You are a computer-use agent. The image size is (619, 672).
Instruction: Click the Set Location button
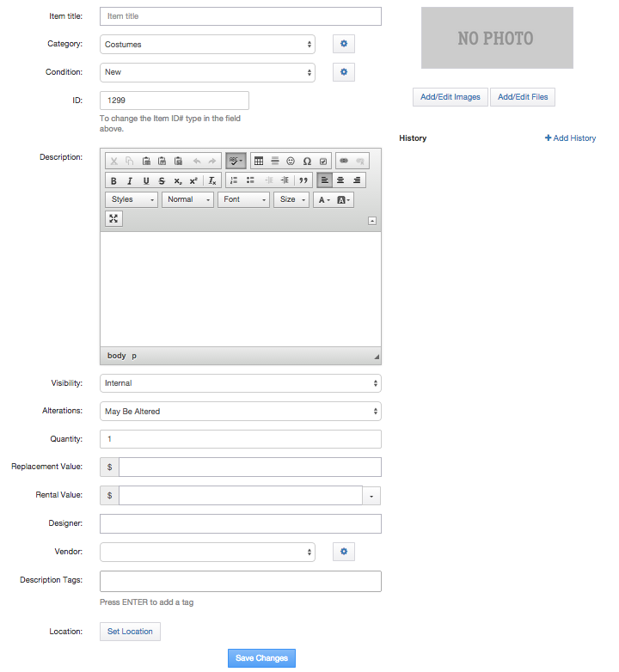pyautogui.click(x=130, y=632)
